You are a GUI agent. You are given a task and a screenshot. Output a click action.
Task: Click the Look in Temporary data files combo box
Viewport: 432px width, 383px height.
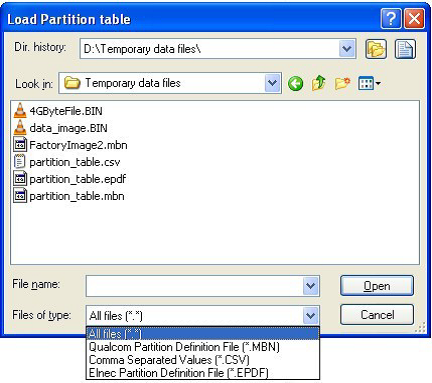coord(170,83)
